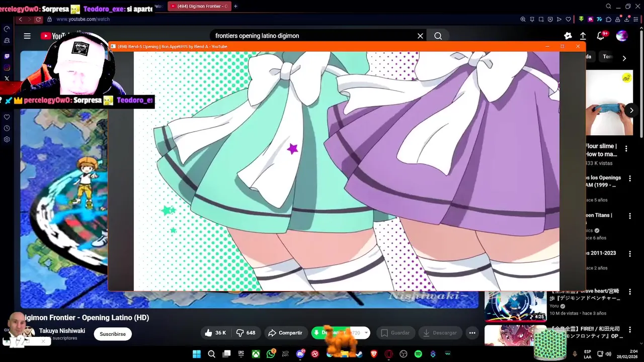Image resolution: width=644 pixels, height=362 pixels.
Task: Open a new browser tab with plus
Action: click(235, 6)
